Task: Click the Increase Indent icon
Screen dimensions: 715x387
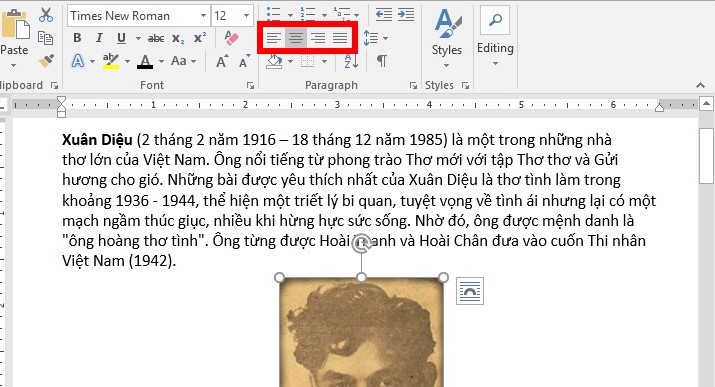Action: click(x=406, y=15)
